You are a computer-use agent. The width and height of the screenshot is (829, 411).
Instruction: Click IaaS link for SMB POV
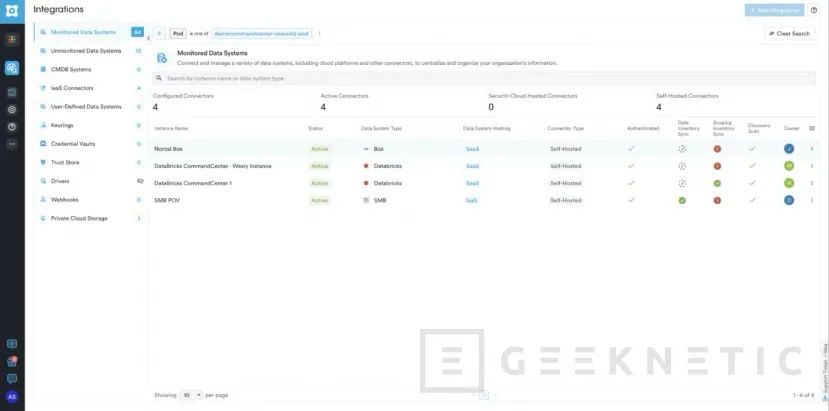click(x=472, y=200)
